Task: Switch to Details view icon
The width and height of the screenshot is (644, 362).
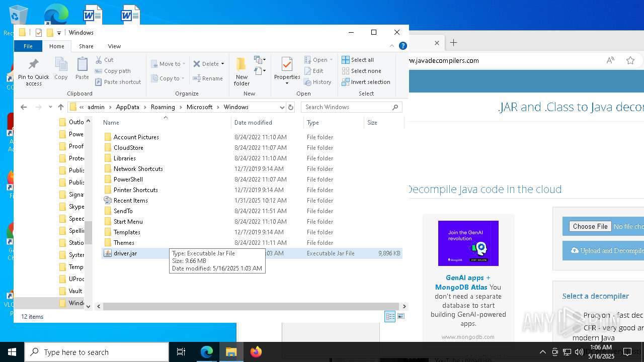Action: (390, 316)
